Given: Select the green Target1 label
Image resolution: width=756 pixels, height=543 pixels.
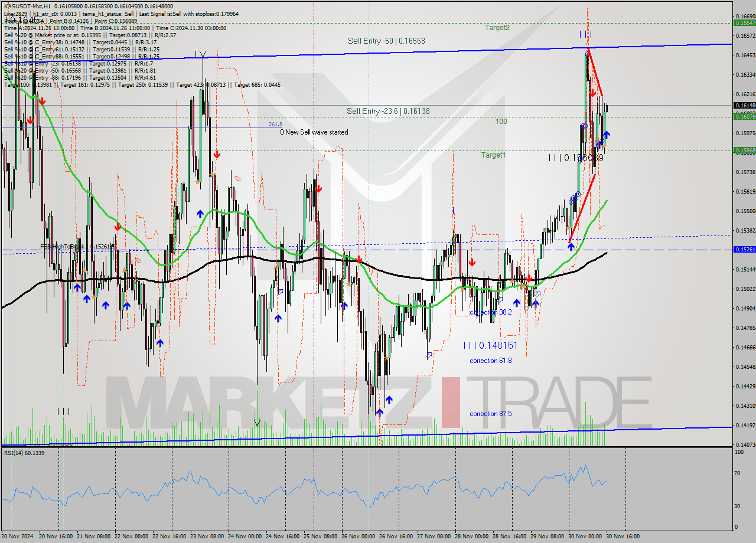Looking at the screenshot, I should pos(493,155).
